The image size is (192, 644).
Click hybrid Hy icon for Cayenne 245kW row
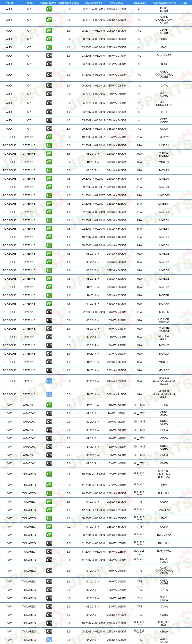49,381
